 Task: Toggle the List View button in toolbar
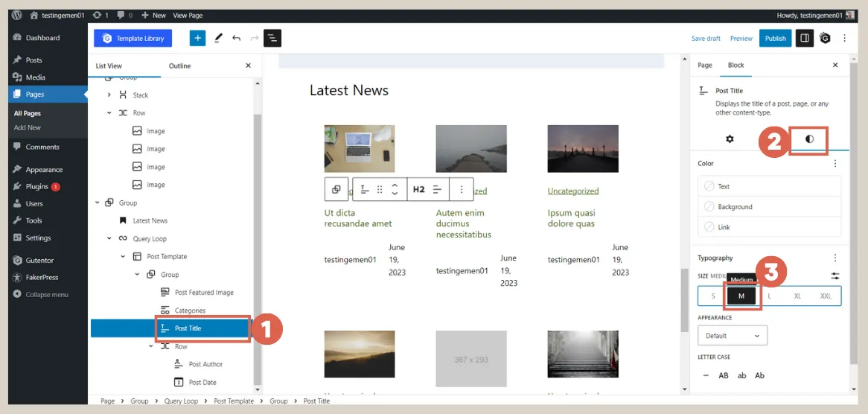pyautogui.click(x=272, y=38)
